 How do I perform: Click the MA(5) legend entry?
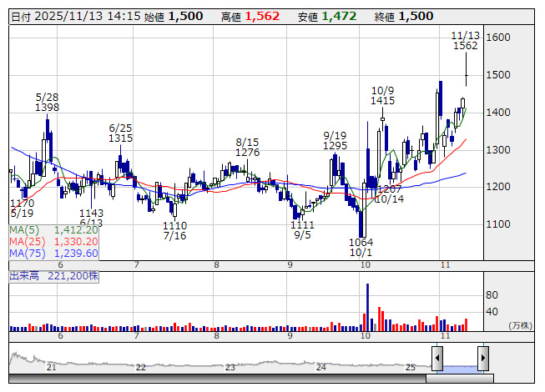pos(54,229)
